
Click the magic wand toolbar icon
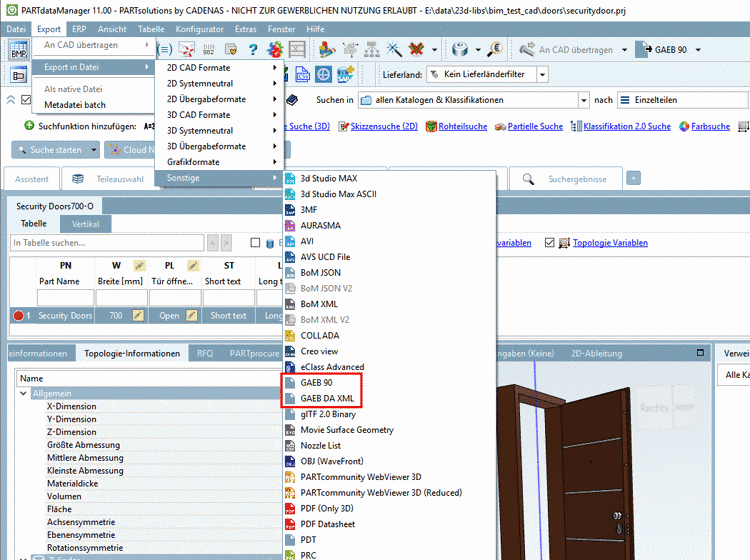[x=394, y=49]
